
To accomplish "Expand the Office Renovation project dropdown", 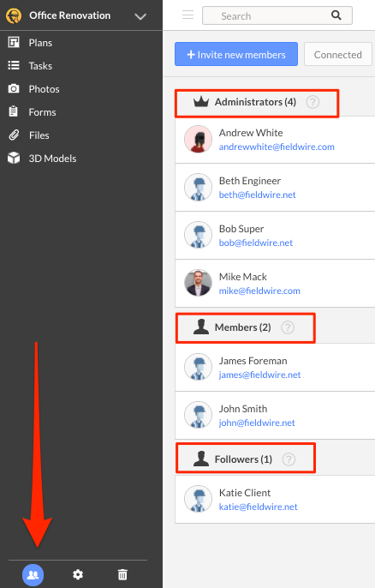I will point(140,16).
